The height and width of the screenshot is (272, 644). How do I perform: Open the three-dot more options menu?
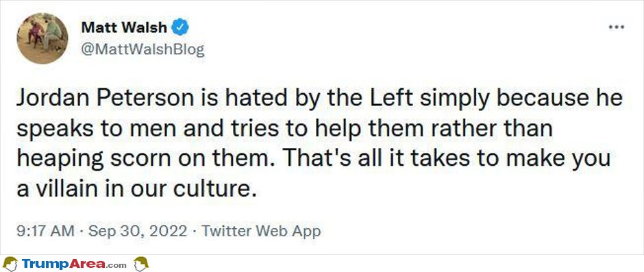pos(617,27)
